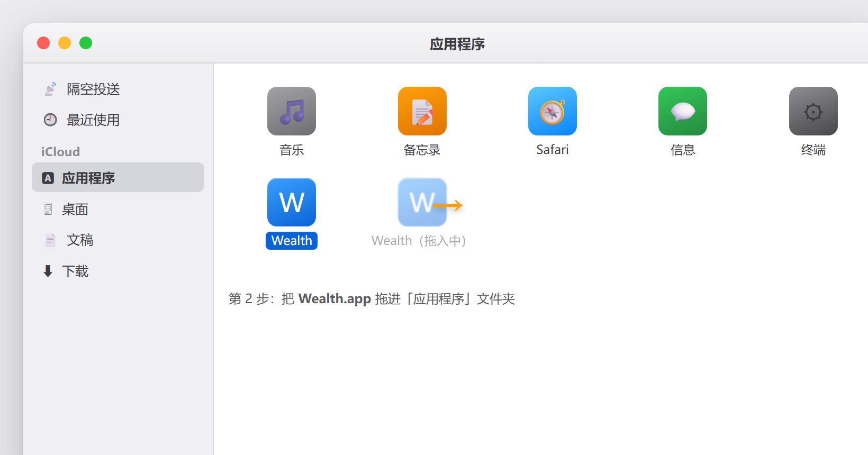Click the 文稿 document icon in sidebar

coord(50,240)
